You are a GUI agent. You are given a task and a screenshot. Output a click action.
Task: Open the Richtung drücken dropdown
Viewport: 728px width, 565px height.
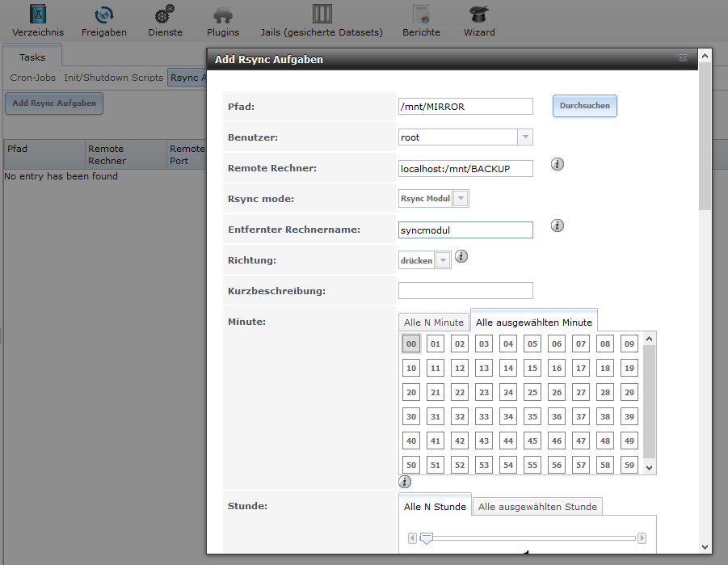[x=443, y=260]
